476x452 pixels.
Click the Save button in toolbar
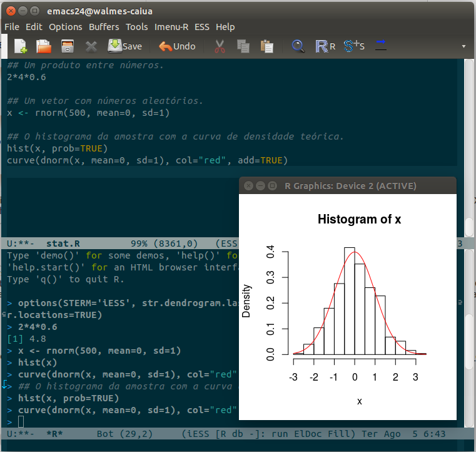click(x=124, y=46)
